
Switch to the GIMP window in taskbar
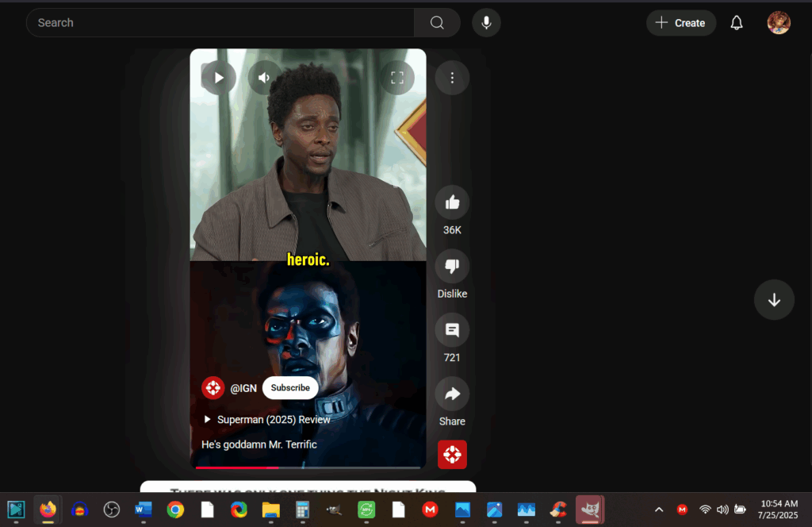pyautogui.click(x=590, y=510)
